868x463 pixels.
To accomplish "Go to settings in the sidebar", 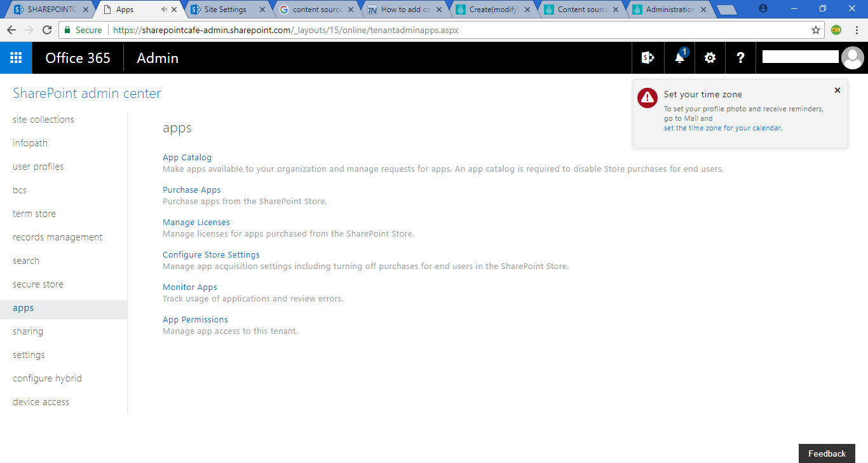I will [29, 355].
